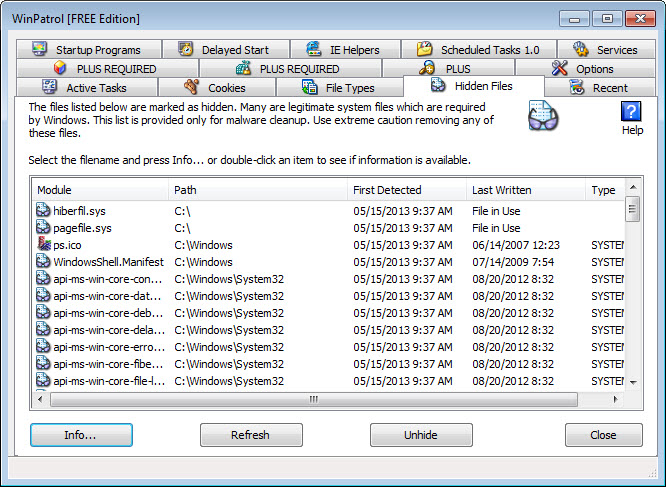Click the File Types icon
Viewport: 666px width, 487px height.
[310, 87]
